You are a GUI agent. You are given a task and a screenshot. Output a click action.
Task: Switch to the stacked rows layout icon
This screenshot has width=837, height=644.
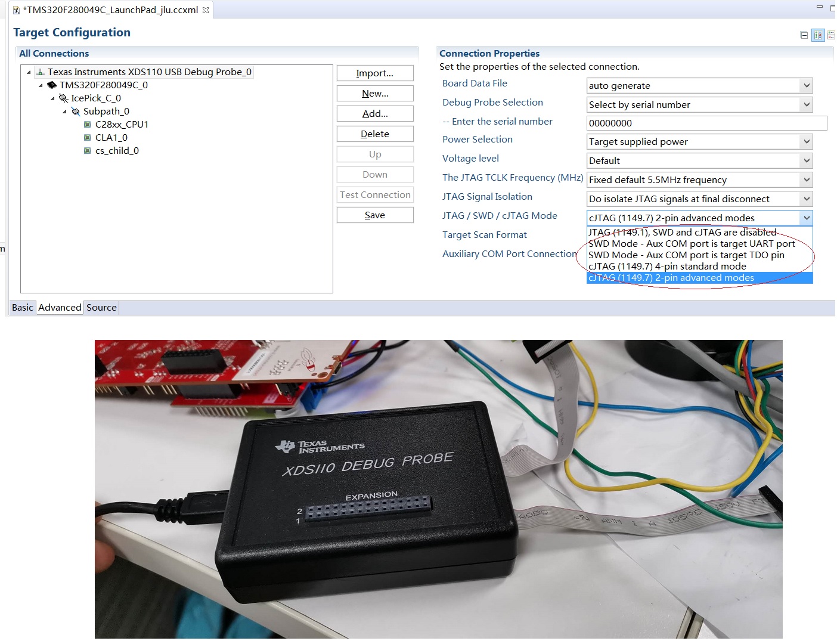point(831,35)
